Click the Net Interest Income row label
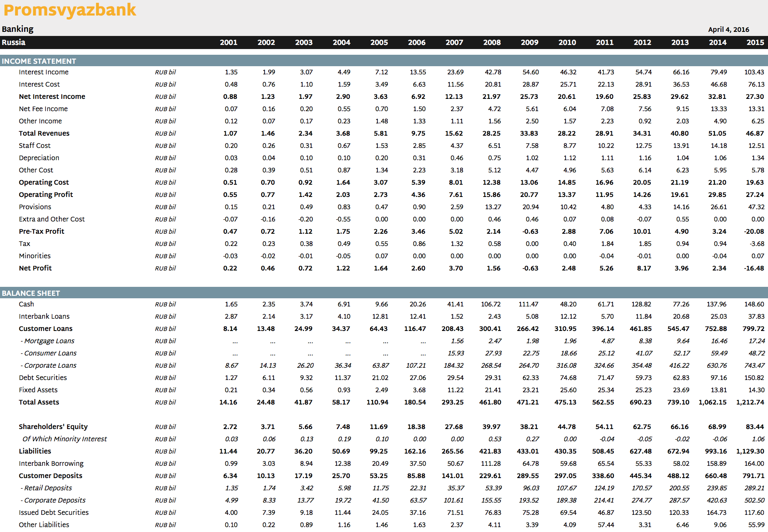Screen dimensions: 768x532 [x=52, y=97]
